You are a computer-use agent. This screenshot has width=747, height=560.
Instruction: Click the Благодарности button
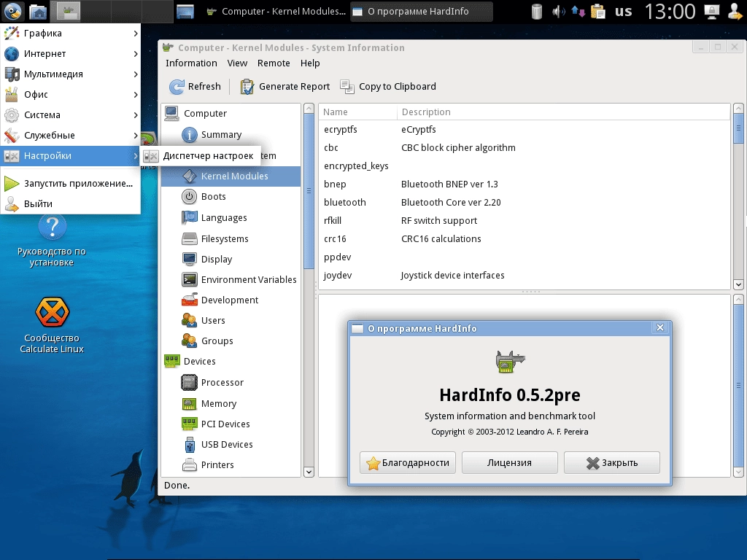click(408, 463)
